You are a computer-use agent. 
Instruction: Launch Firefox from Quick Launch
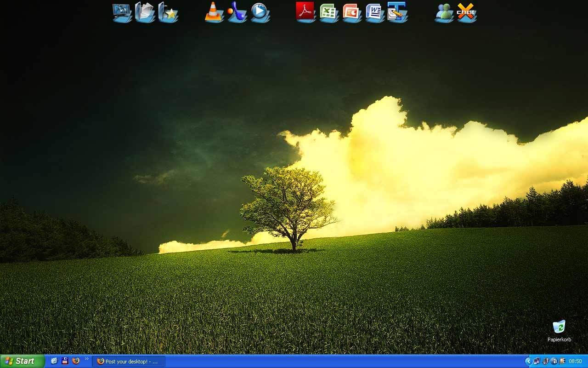[76, 361]
